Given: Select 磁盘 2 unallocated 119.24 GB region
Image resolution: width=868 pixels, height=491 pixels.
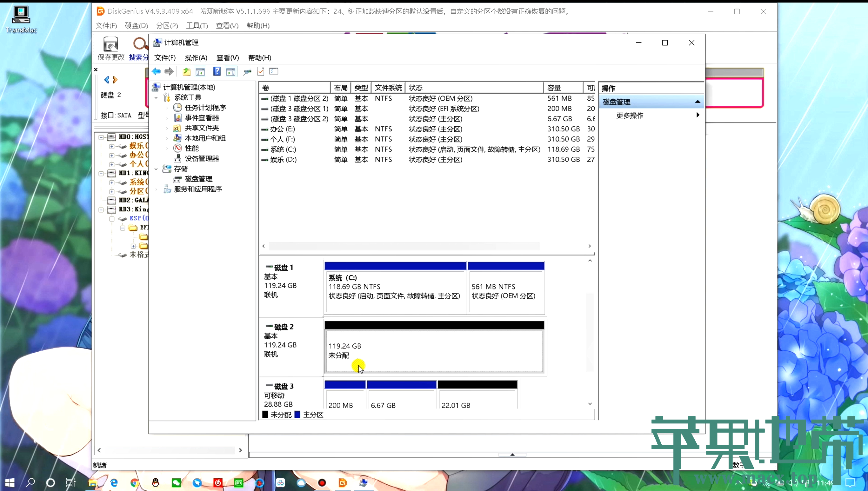Looking at the screenshot, I should pyautogui.click(x=434, y=351).
